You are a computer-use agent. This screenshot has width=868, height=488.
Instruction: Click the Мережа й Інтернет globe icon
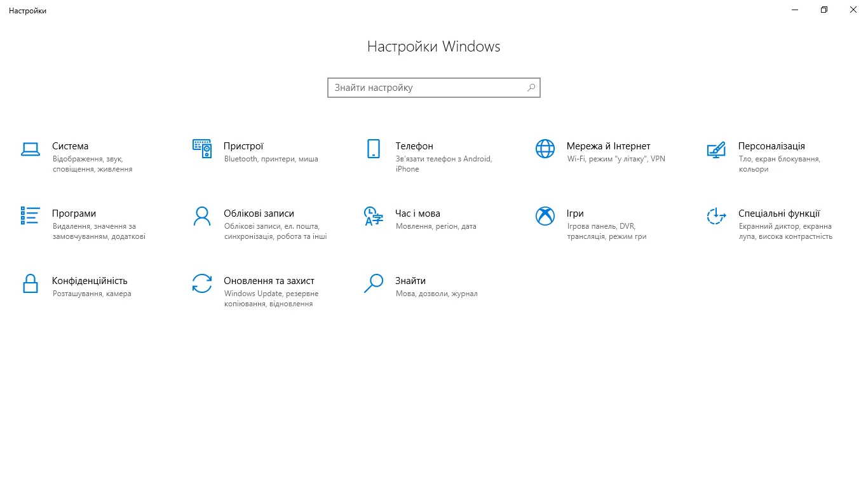pos(545,149)
